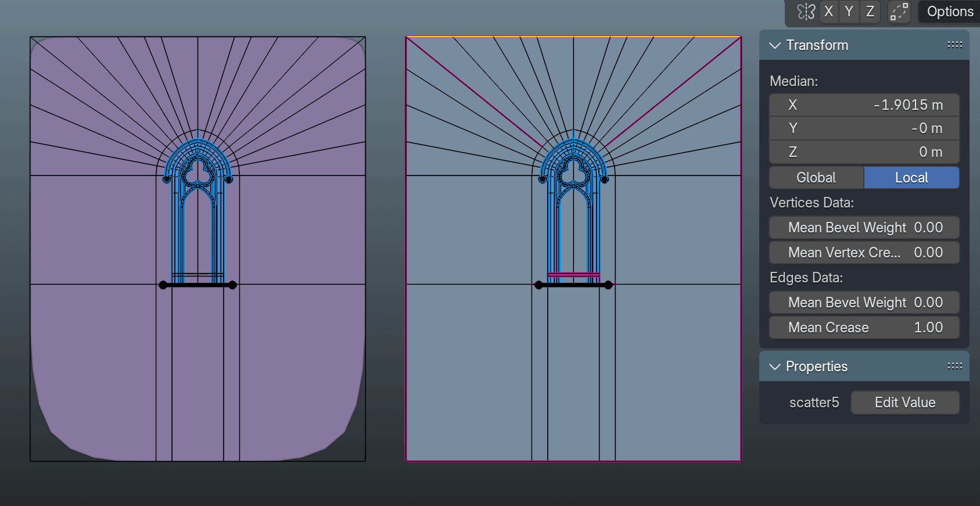Click the Median label text
The image size is (980, 506).
794,81
